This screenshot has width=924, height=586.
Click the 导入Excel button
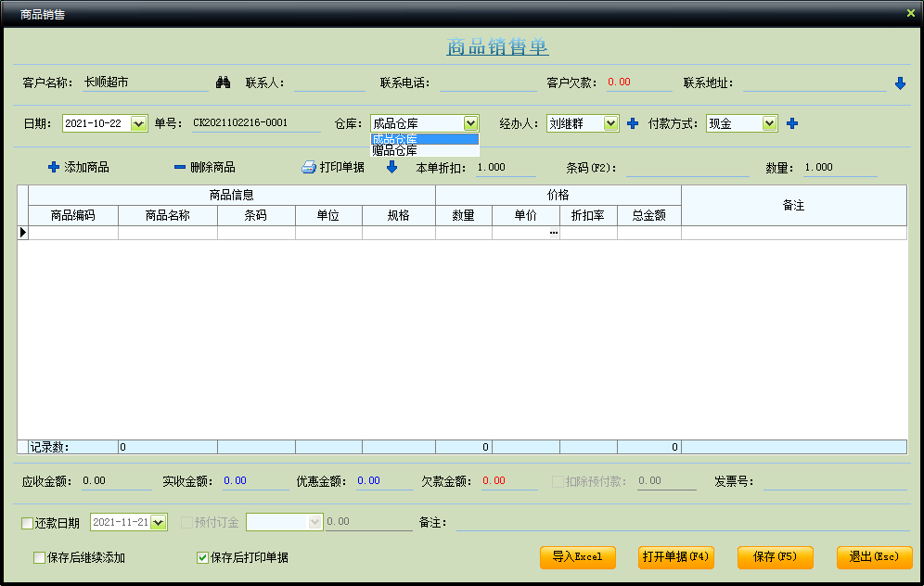coord(577,557)
